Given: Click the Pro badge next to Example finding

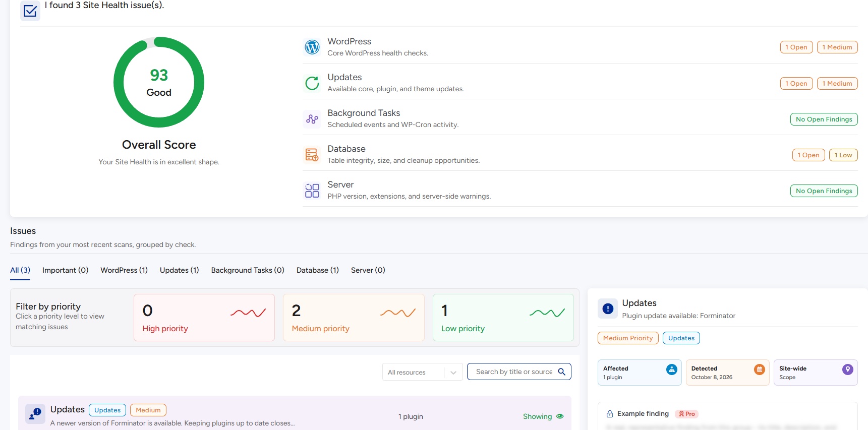Looking at the screenshot, I should coord(687,414).
